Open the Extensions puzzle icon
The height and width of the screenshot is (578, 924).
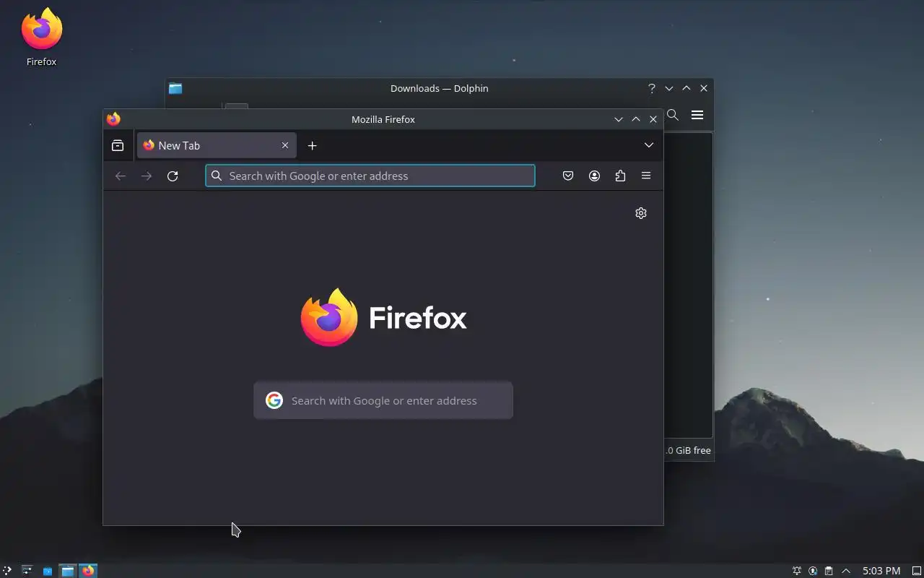pos(620,176)
